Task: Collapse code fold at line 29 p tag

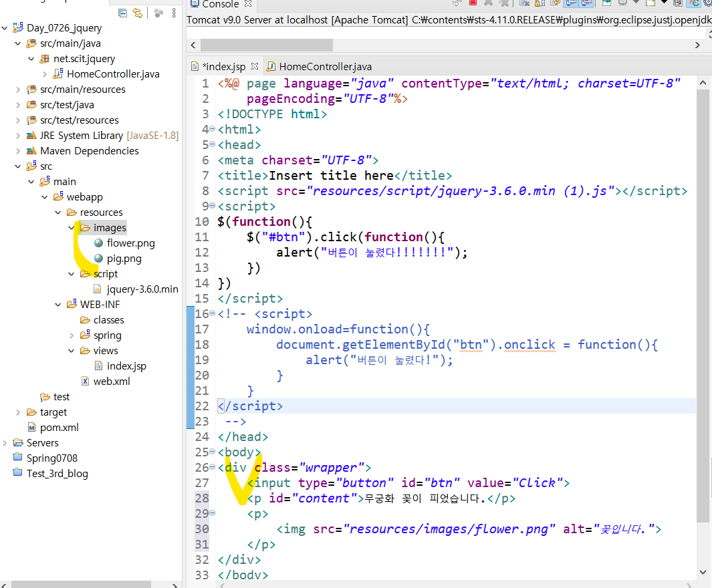Action: point(212,512)
